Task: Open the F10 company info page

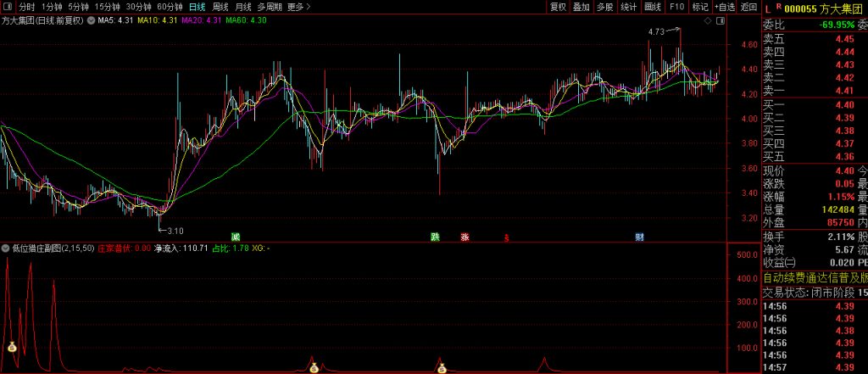Action: 676,7
